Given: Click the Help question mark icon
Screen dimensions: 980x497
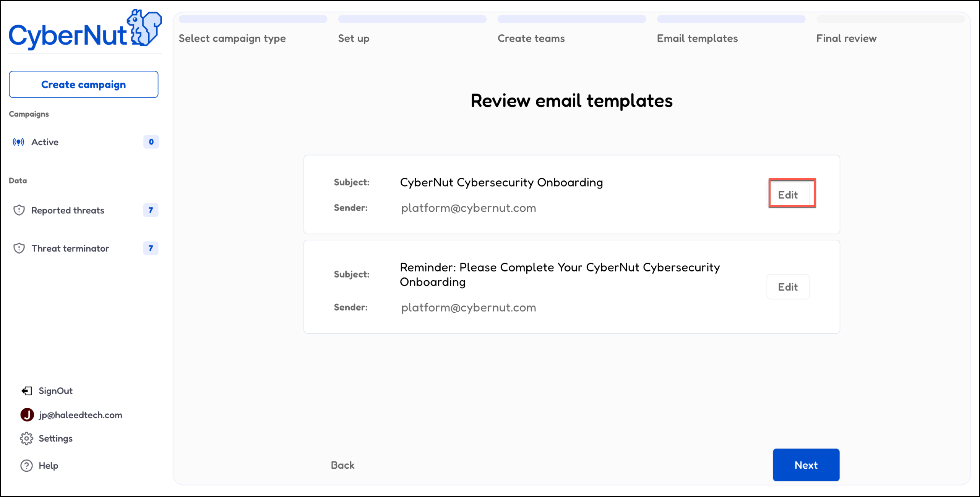Looking at the screenshot, I should [26, 466].
